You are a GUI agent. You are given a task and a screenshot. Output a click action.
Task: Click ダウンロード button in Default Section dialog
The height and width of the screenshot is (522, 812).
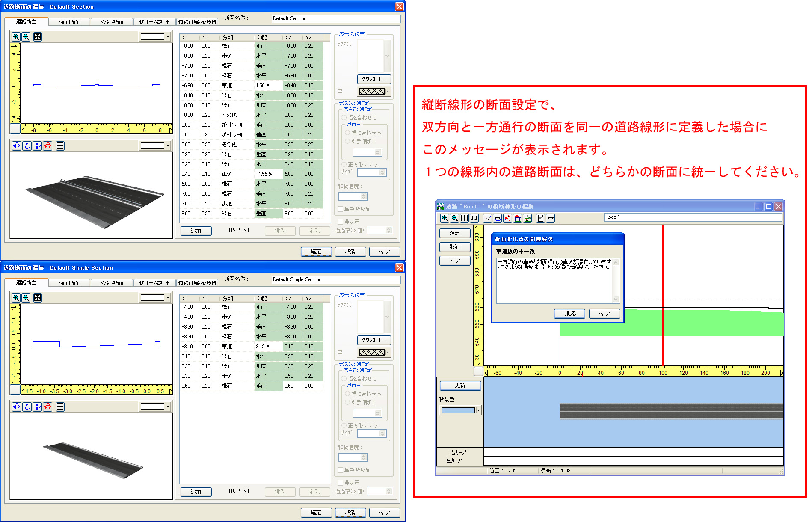point(374,79)
